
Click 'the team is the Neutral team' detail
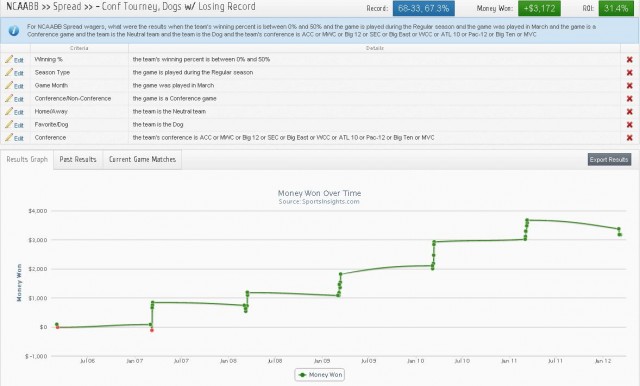point(169,112)
